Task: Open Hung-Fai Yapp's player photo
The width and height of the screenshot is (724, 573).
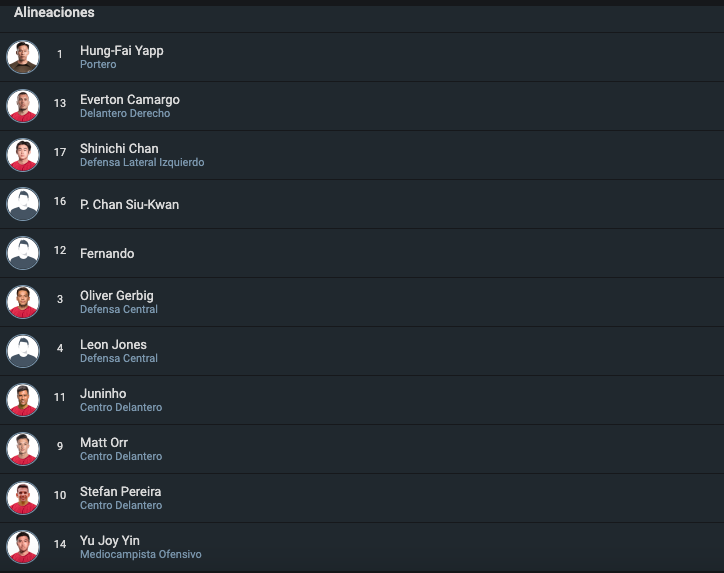Action: 23,57
